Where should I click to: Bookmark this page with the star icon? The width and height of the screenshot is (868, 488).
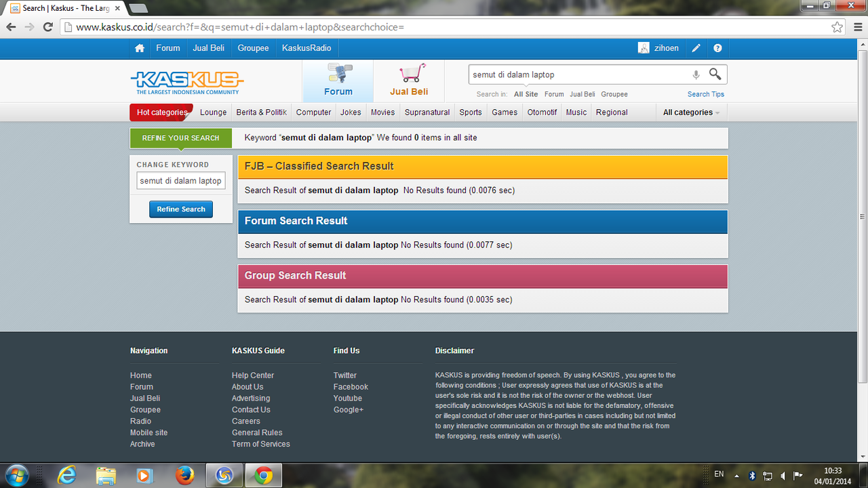pyautogui.click(x=837, y=27)
